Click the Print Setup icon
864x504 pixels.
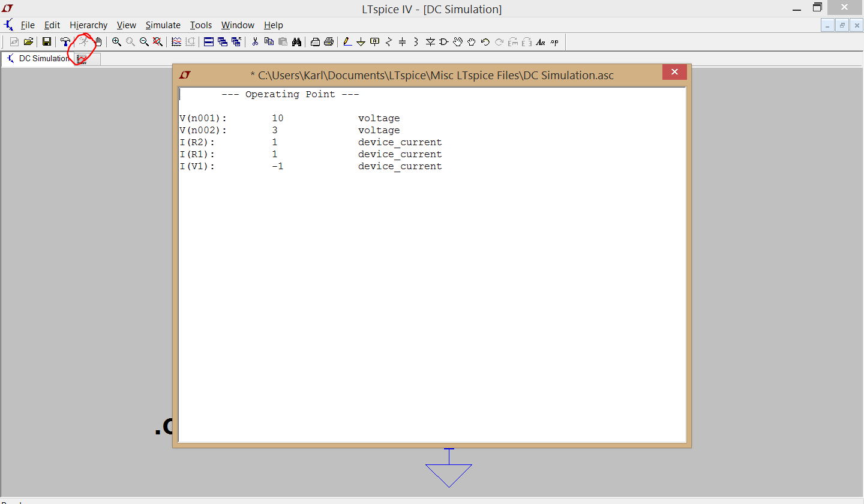(x=315, y=41)
